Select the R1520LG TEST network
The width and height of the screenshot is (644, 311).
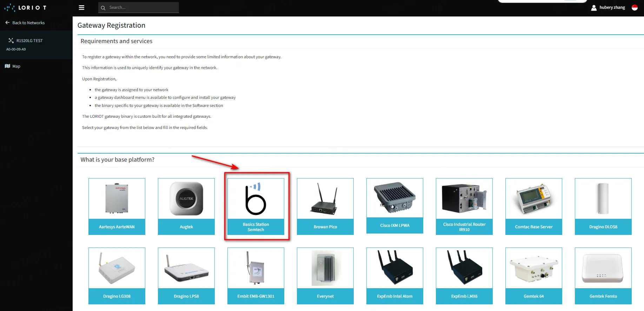click(29, 41)
